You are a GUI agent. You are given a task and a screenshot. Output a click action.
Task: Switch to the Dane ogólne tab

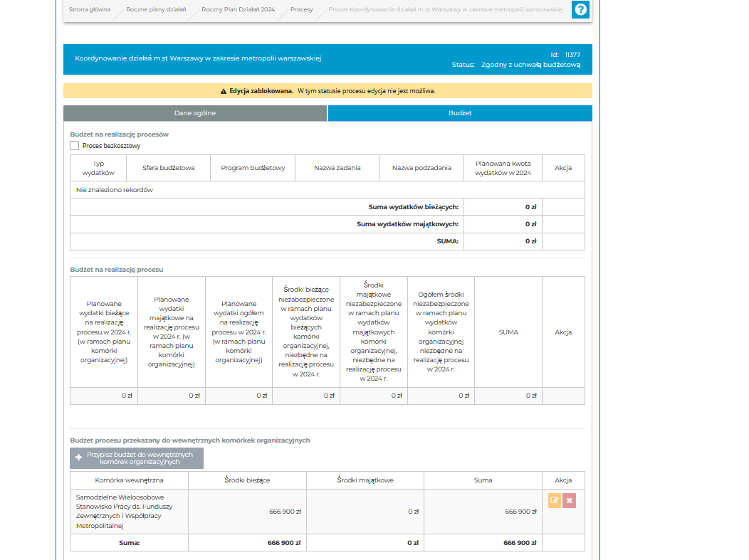coord(195,113)
